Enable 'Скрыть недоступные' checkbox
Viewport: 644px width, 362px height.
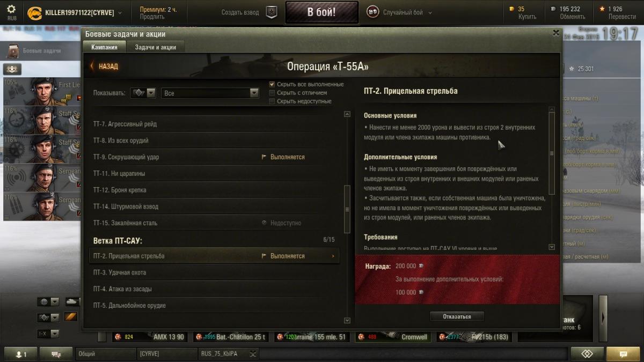[x=272, y=101]
